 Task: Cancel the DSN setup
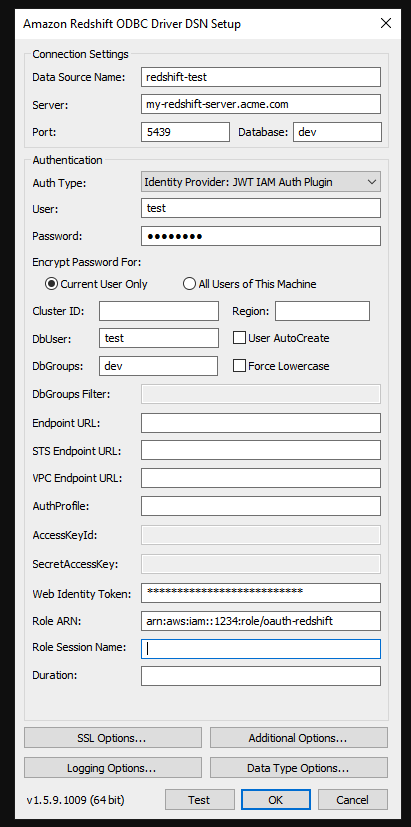[x=352, y=800]
